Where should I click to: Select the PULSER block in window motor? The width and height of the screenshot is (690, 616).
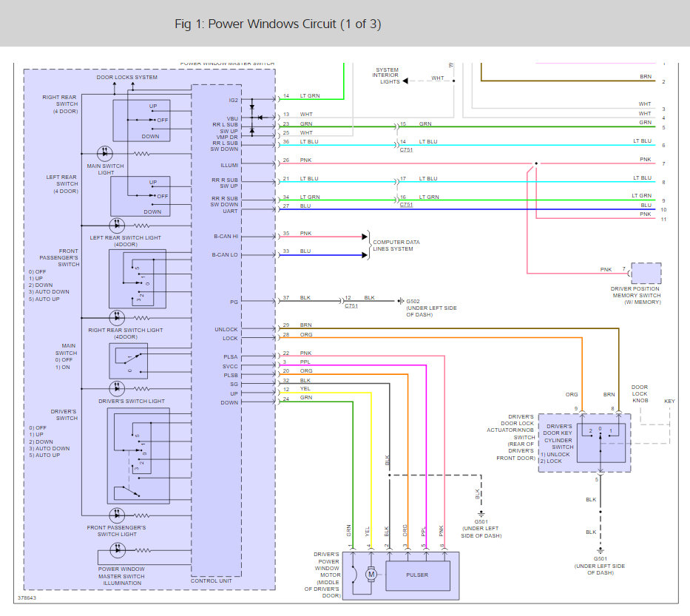[x=418, y=575]
